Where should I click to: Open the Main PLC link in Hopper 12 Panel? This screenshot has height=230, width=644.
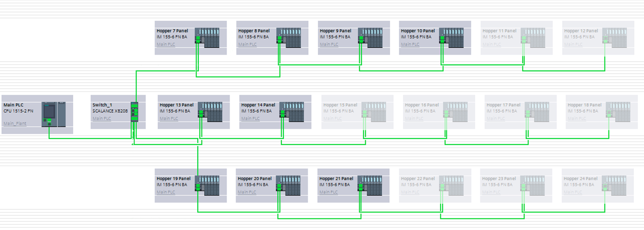573,45
